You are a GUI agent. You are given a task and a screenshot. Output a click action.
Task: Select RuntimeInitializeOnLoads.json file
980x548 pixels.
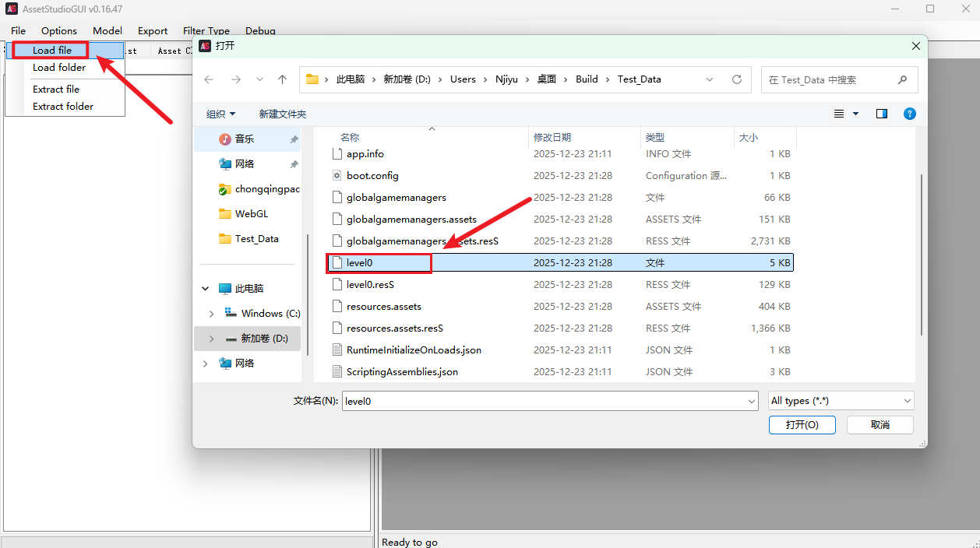(x=414, y=350)
